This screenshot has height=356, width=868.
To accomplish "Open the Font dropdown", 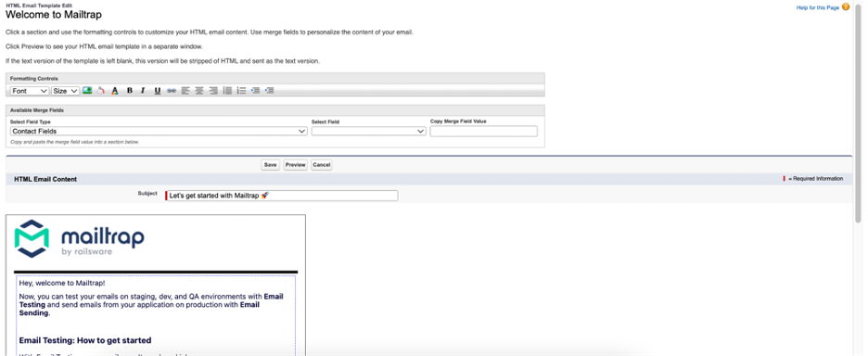I will point(30,91).
